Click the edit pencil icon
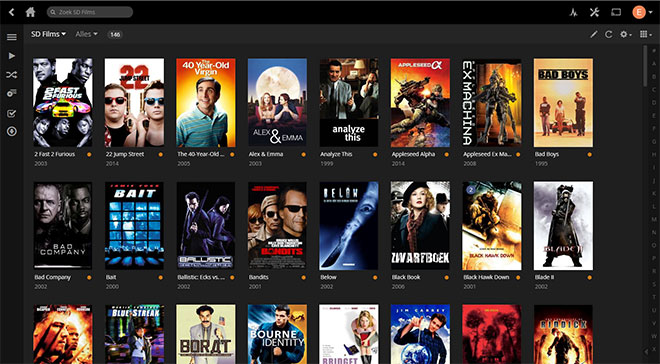Viewport: 660px width, 364px height. [593, 35]
